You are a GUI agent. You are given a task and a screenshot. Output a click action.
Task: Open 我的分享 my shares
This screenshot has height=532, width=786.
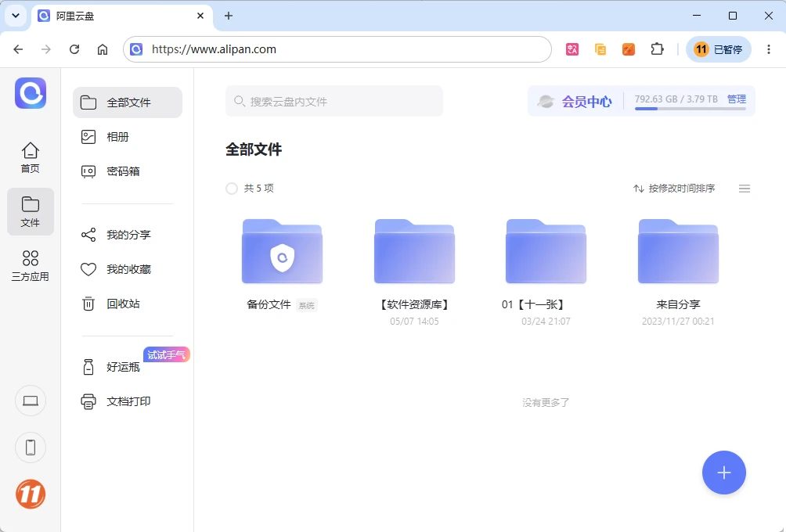pyautogui.click(x=128, y=235)
